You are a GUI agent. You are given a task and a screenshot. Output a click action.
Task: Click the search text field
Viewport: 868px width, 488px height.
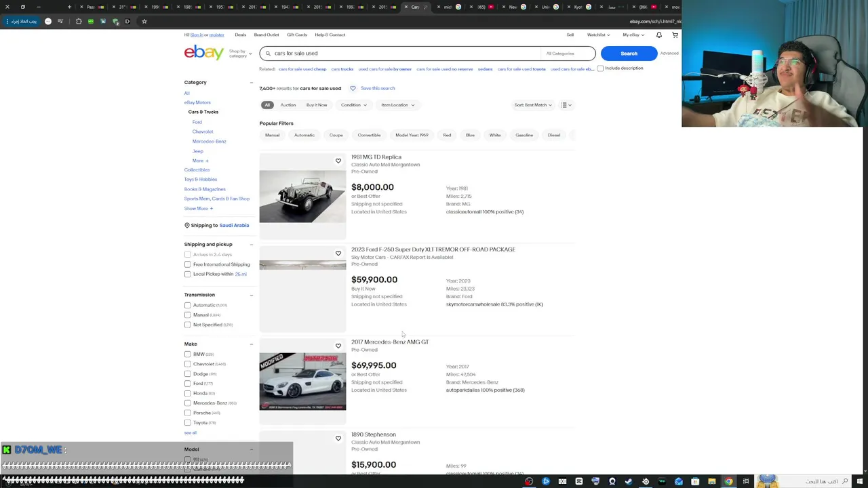406,53
